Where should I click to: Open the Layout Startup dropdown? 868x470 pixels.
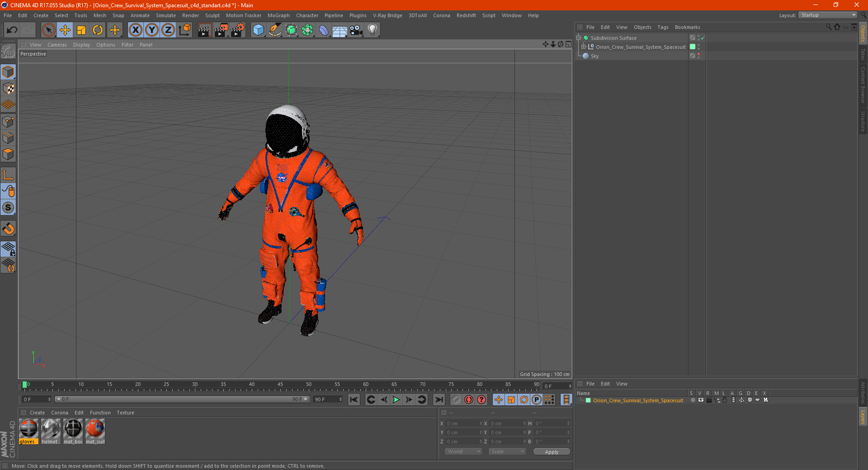[828, 15]
